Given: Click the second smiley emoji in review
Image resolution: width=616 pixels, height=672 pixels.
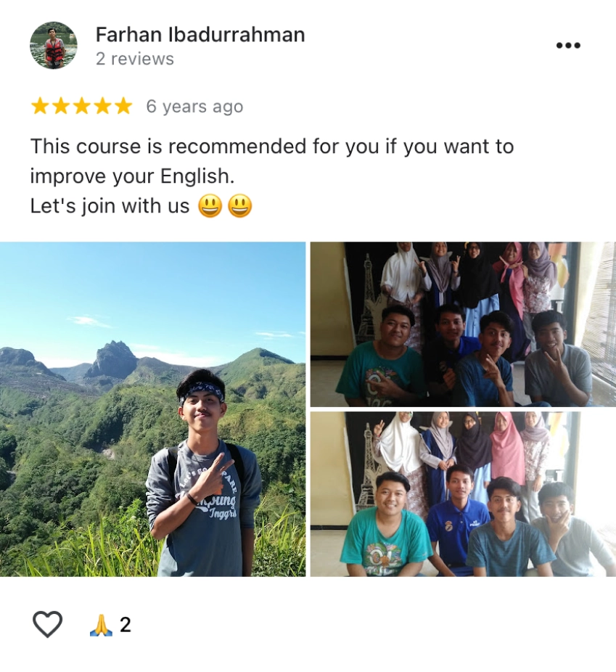Looking at the screenshot, I should click(239, 206).
